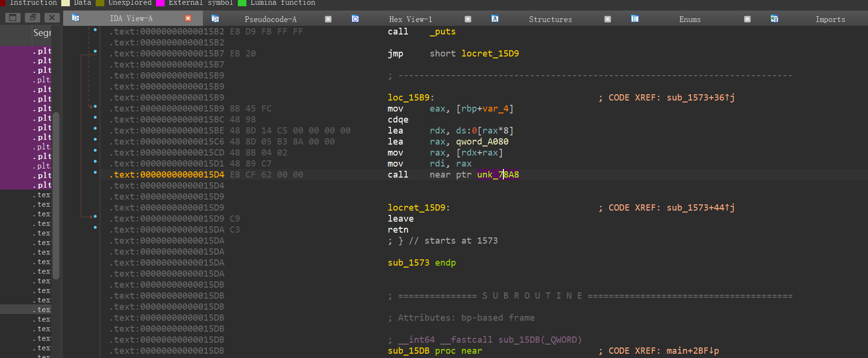Close the Enums tab
Viewport: 868px width, 358px height.
(x=747, y=19)
